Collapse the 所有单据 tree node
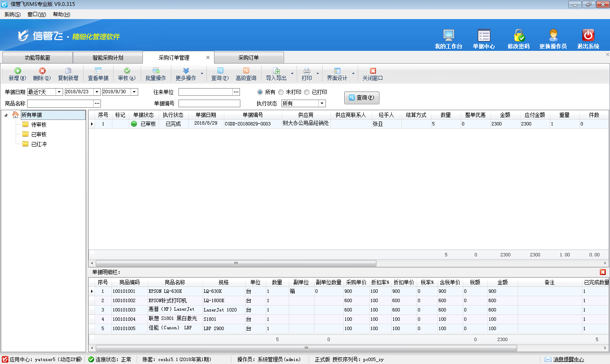The width and height of the screenshot is (610, 364). (6, 115)
